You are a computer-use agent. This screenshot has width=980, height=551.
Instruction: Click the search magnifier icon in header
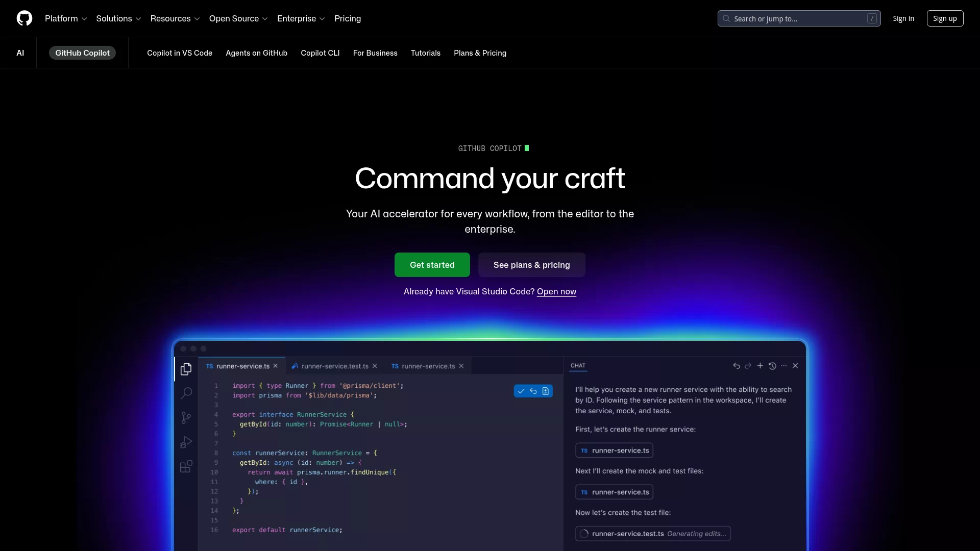[x=726, y=18]
